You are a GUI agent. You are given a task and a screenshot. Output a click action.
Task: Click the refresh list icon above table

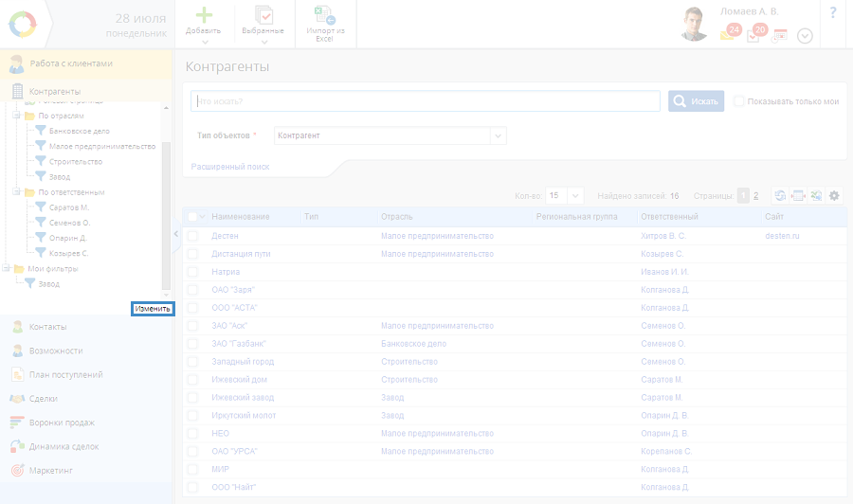780,195
